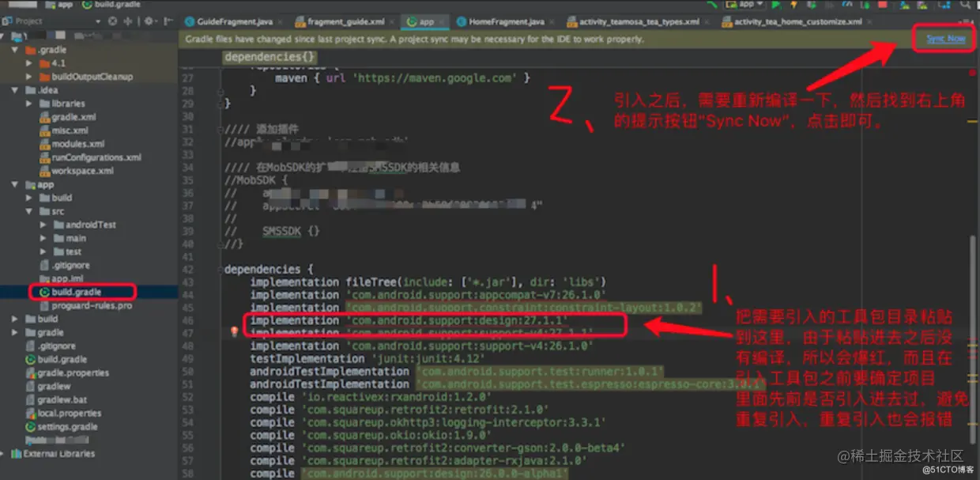Click the lightbulb quick-fix icon
This screenshot has width=980, height=480.
click(234, 332)
